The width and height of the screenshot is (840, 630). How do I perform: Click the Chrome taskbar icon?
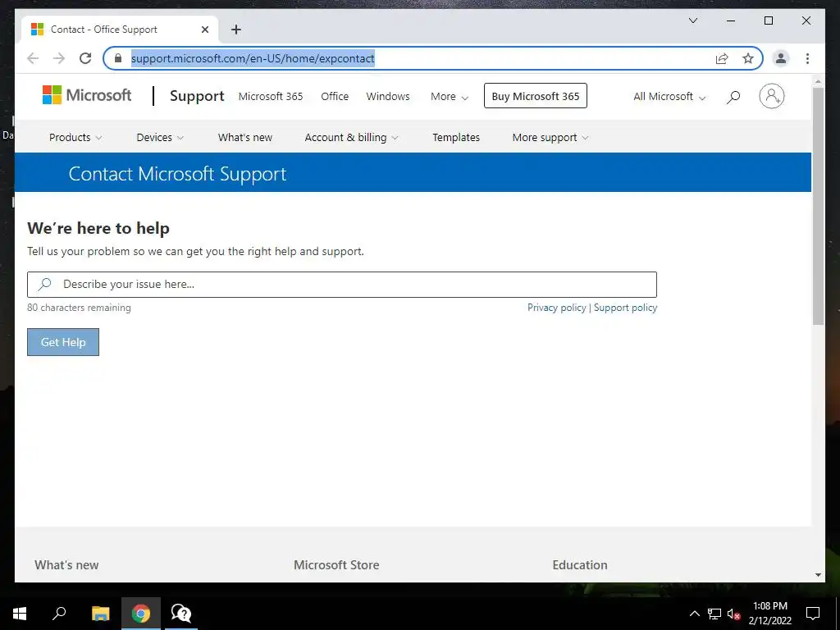pyautogui.click(x=141, y=614)
